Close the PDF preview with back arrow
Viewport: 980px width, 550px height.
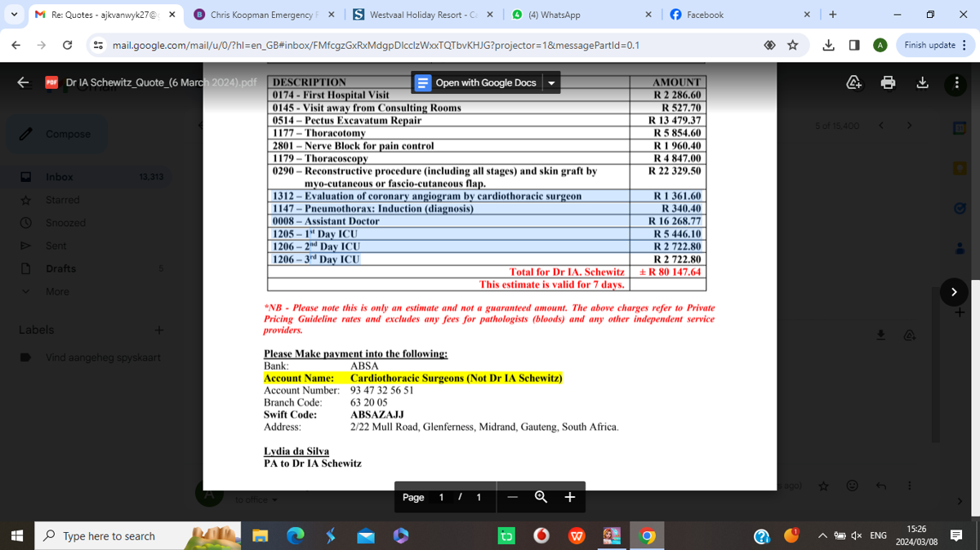click(24, 82)
